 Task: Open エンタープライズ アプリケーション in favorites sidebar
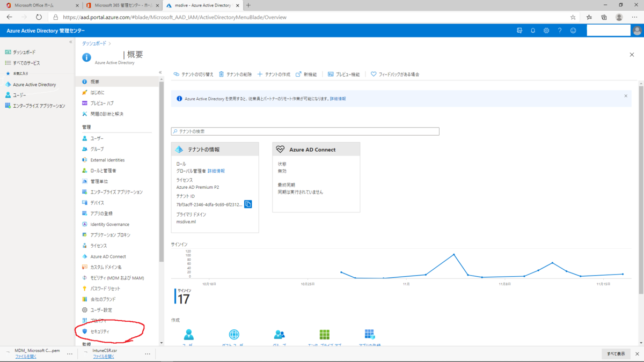point(39,106)
